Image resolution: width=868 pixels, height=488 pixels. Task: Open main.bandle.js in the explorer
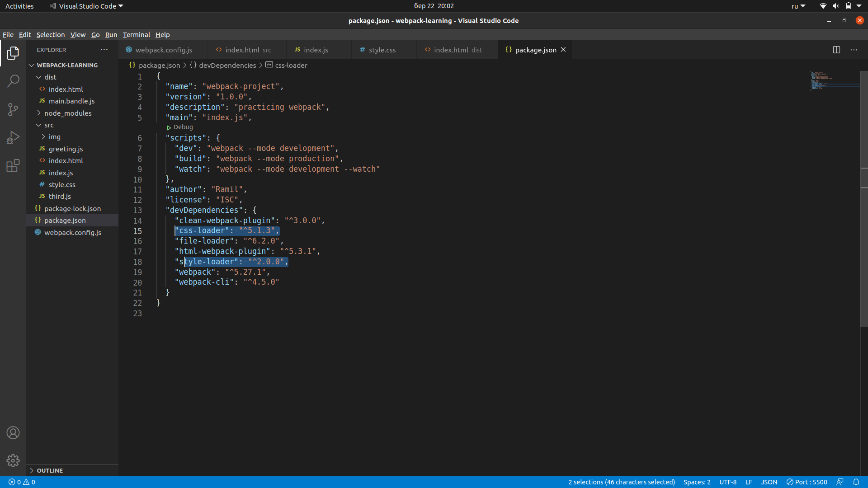click(71, 101)
